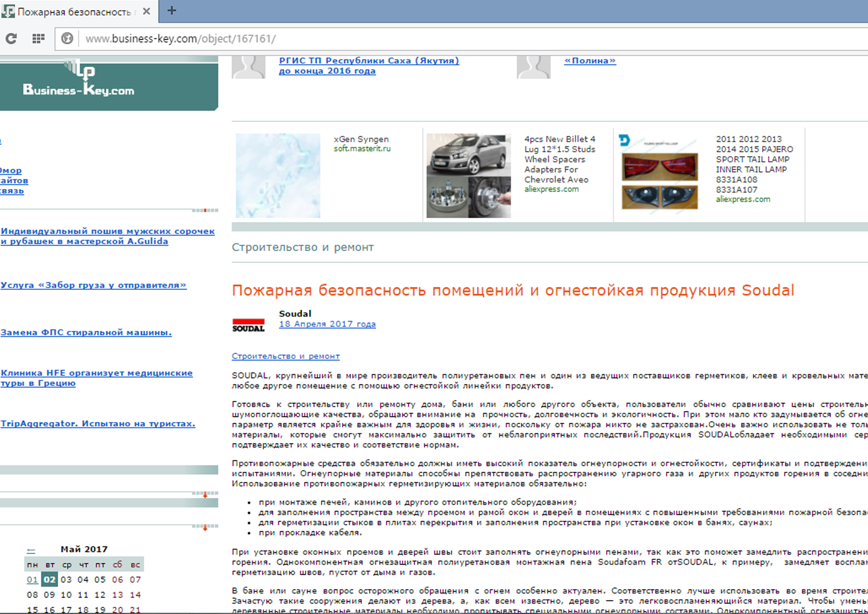868x614 pixels.
Task: Click calendar date 03
Action: pyautogui.click(x=66, y=580)
